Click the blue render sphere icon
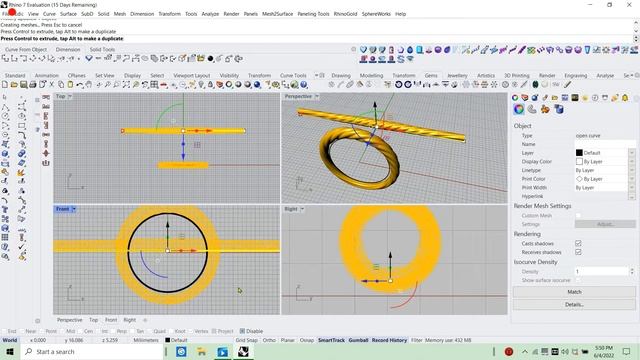640x360 pixels. (x=257, y=84)
